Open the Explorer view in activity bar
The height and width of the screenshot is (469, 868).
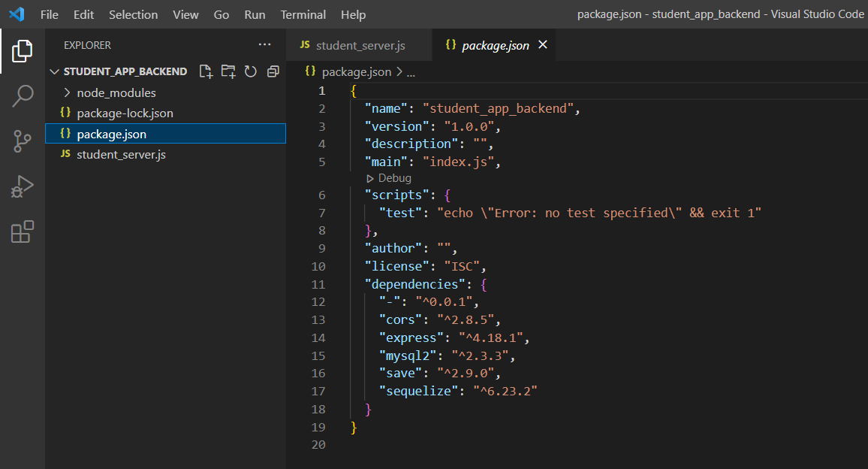click(x=23, y=51)
